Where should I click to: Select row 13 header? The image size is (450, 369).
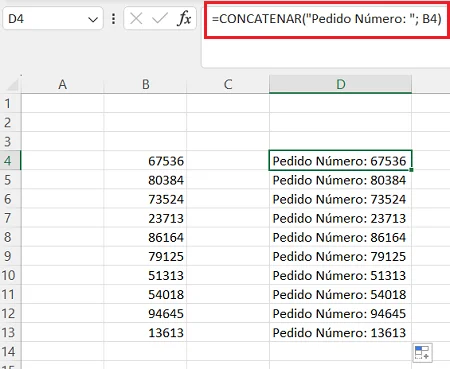pyautogui.click(x=10, y=332)
